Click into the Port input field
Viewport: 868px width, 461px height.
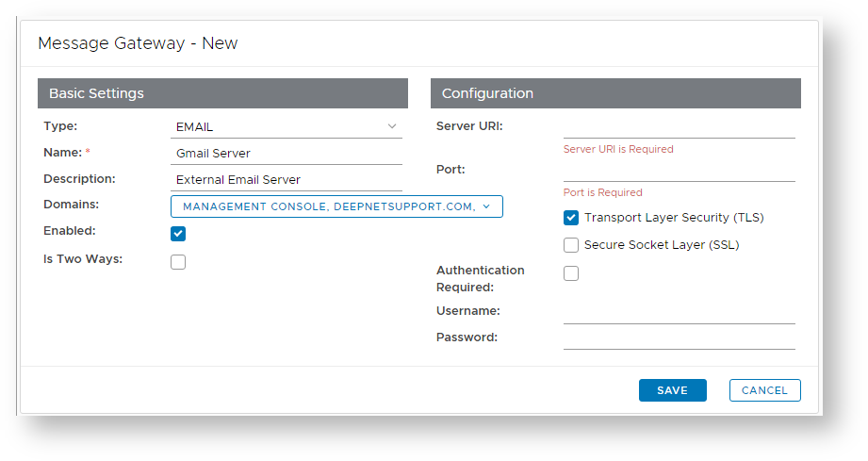pyautogui.click(x=679, y=171)
